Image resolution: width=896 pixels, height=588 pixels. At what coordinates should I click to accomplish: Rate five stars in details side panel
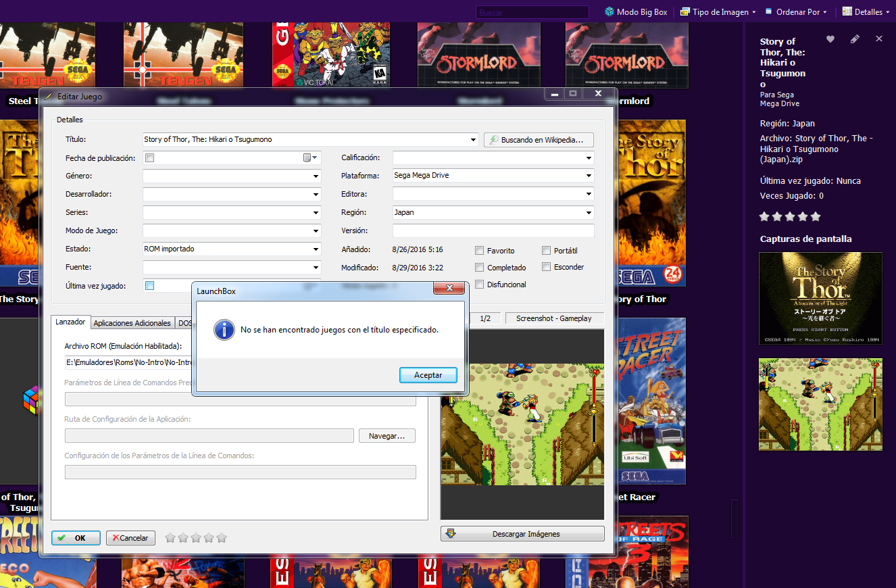pos(816,217)
